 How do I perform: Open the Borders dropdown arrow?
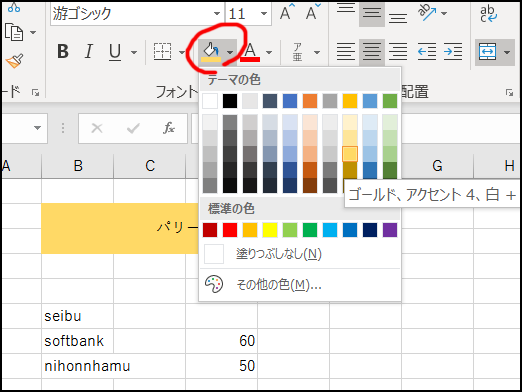(182, 52)
